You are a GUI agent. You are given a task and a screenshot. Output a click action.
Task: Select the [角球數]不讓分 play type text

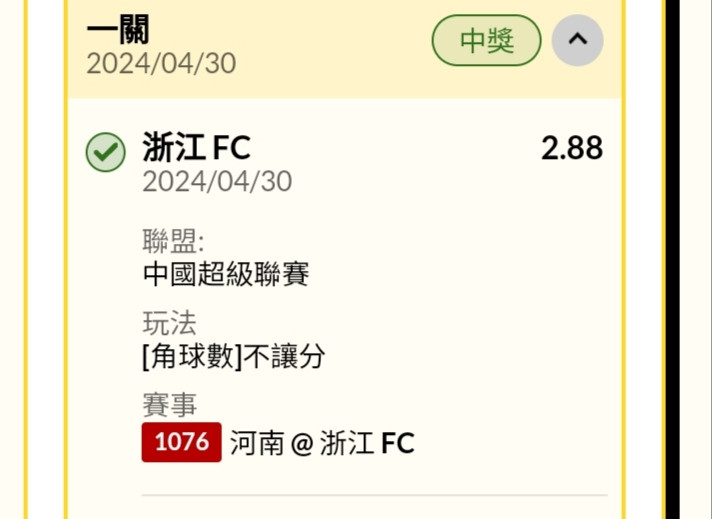(233, 355)
